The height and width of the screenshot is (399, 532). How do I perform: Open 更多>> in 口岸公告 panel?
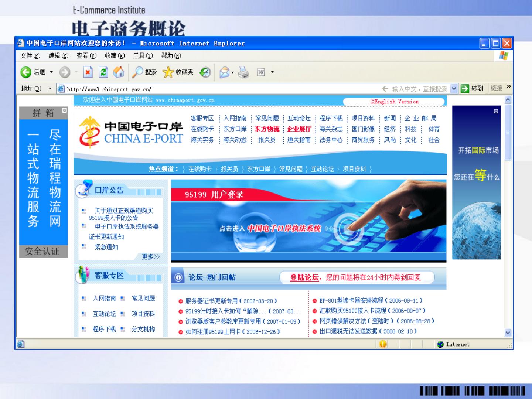[151, 257]
